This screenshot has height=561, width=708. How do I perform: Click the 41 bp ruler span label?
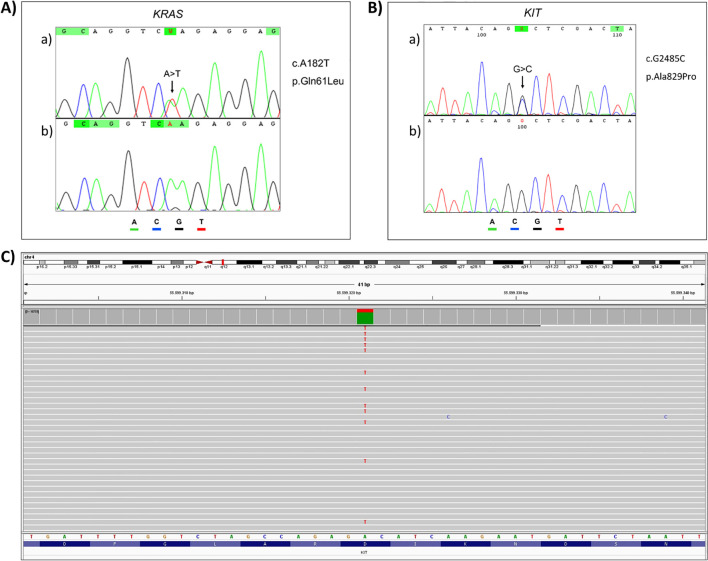pos(363,285)
